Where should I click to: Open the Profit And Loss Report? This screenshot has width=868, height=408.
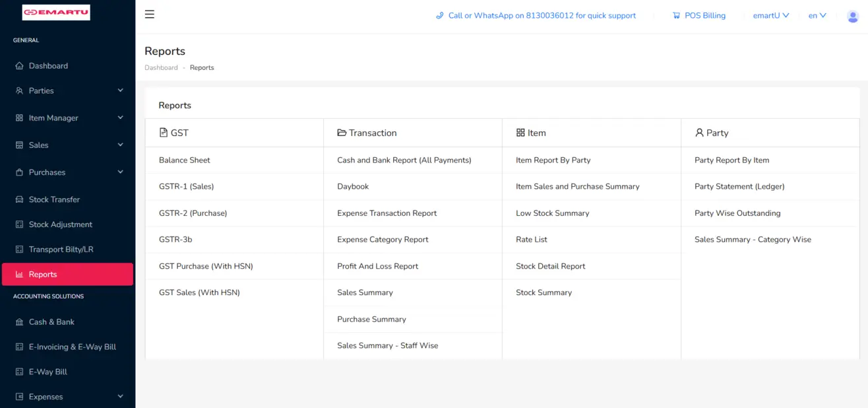(377, 266)
